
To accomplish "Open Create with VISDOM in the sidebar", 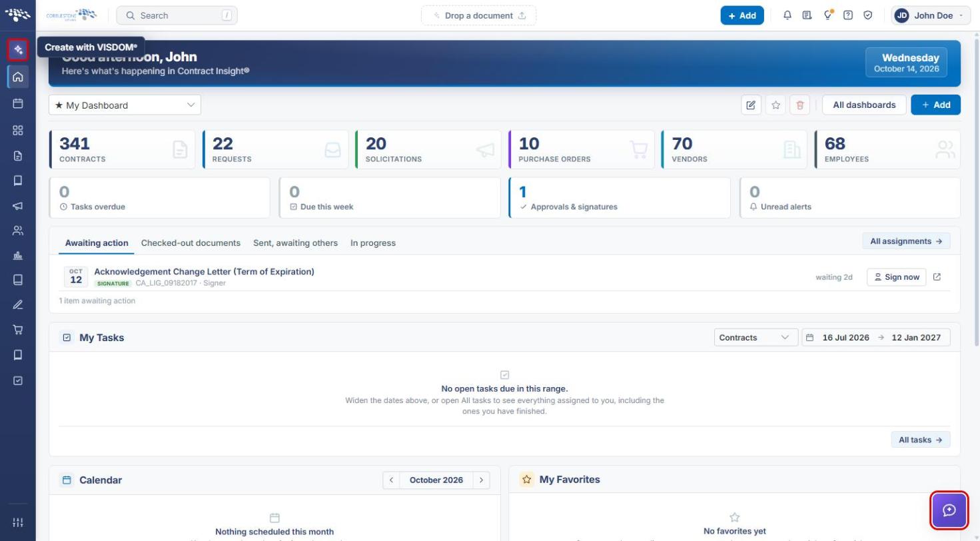I will 18,50.
